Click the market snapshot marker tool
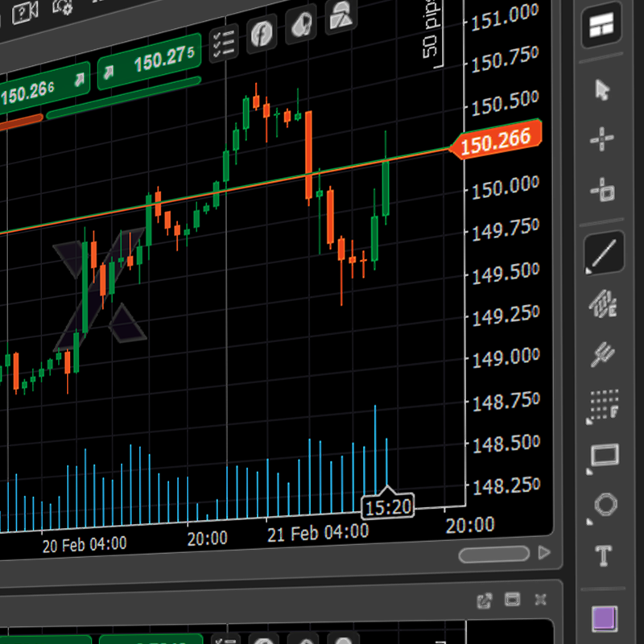Screen dimensions: 644x644 (x=602, y=192)
